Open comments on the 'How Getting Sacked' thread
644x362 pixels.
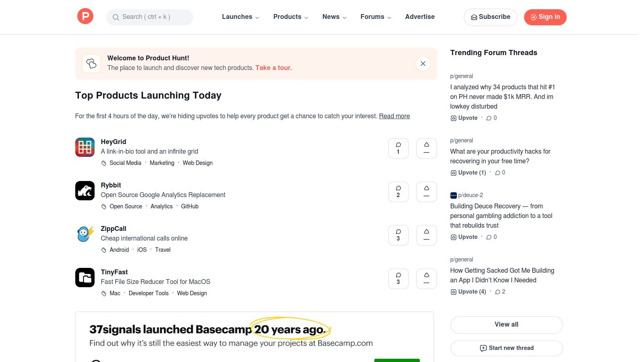click(x=500, y=292)
